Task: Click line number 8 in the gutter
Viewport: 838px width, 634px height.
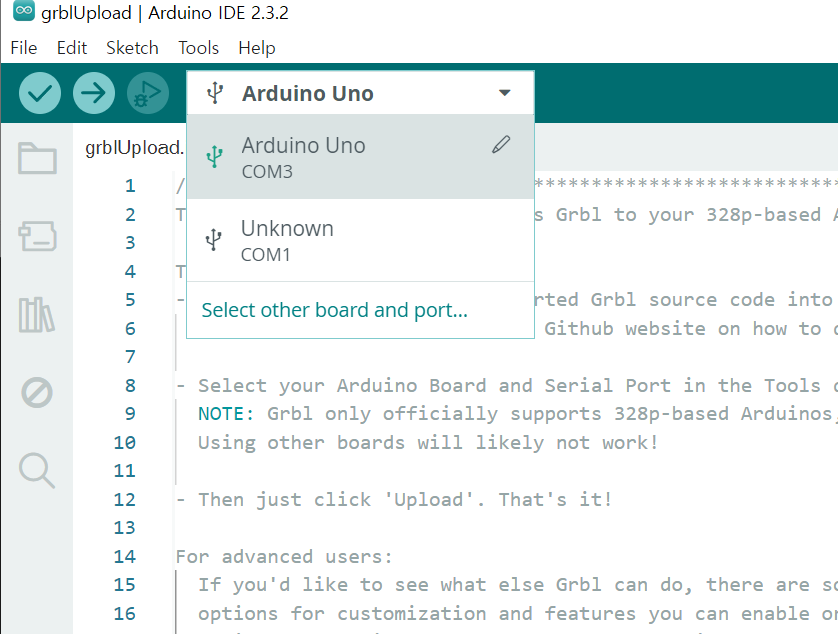Action: tap(130, 385)
